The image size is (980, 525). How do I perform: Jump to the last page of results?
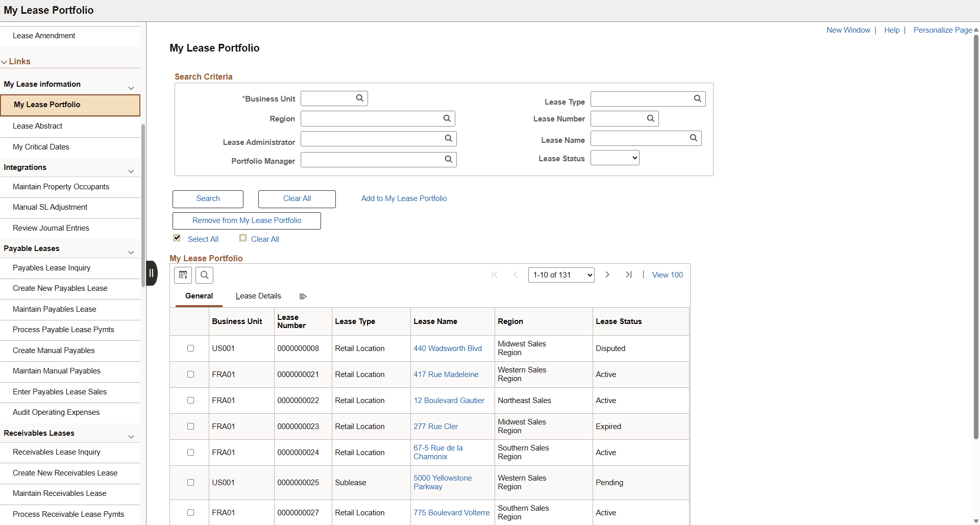[x=629, y=274]
